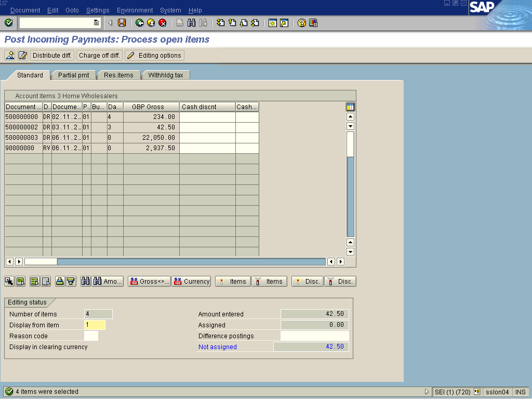Expand the status bar with the triangle arrow
532x399 pixels.
[x=427, y=392]
